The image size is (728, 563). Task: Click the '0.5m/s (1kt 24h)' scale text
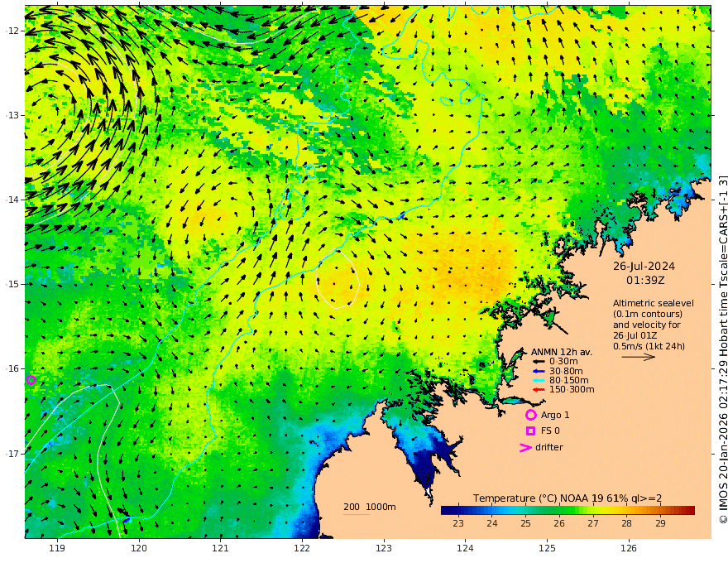click(649, 346)
